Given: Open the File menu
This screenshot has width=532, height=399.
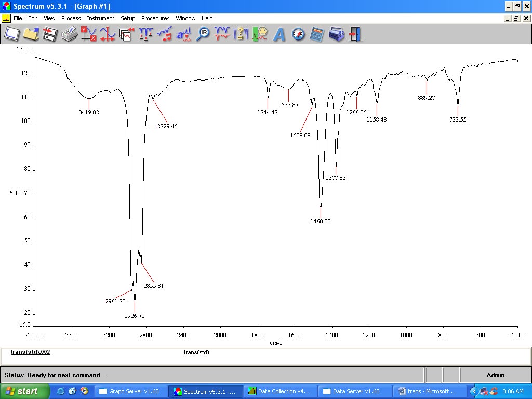Looking at the screenshot, I should tap(18, 18).
